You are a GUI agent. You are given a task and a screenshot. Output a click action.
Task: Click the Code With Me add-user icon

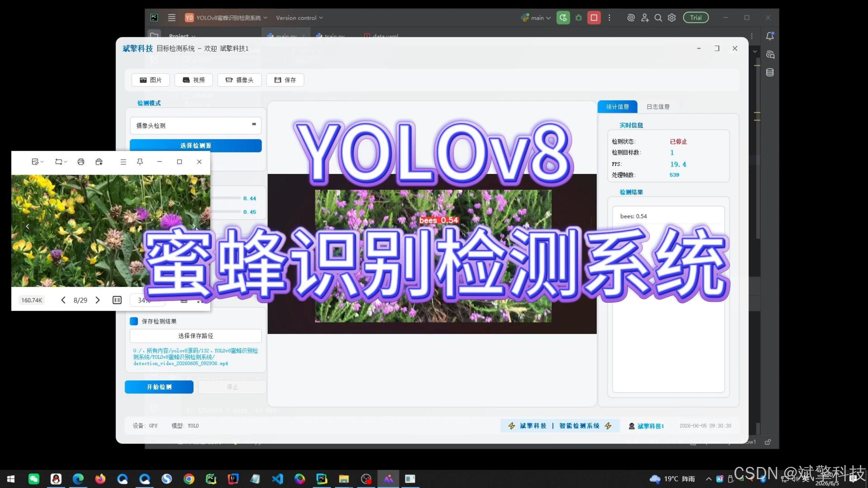coord(645,18)
